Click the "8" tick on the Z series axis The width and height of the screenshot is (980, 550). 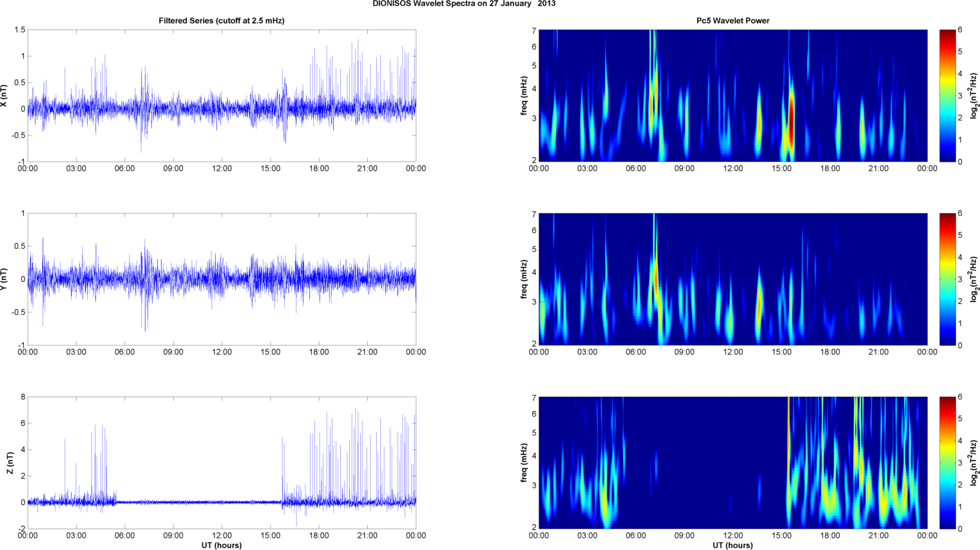[x=23, y=397]
